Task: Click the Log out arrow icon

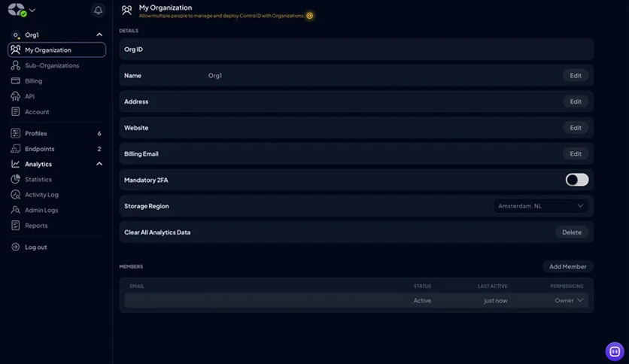Action: [16, 247]
